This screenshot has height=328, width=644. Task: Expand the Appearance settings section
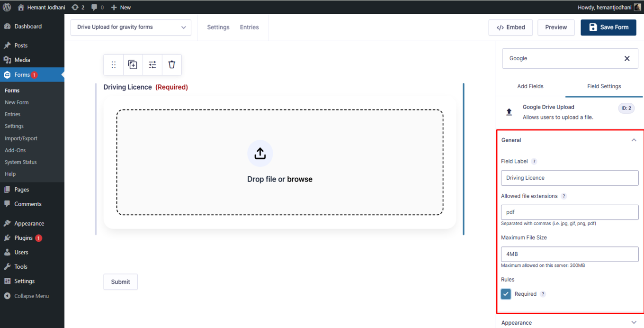point(634,322)
